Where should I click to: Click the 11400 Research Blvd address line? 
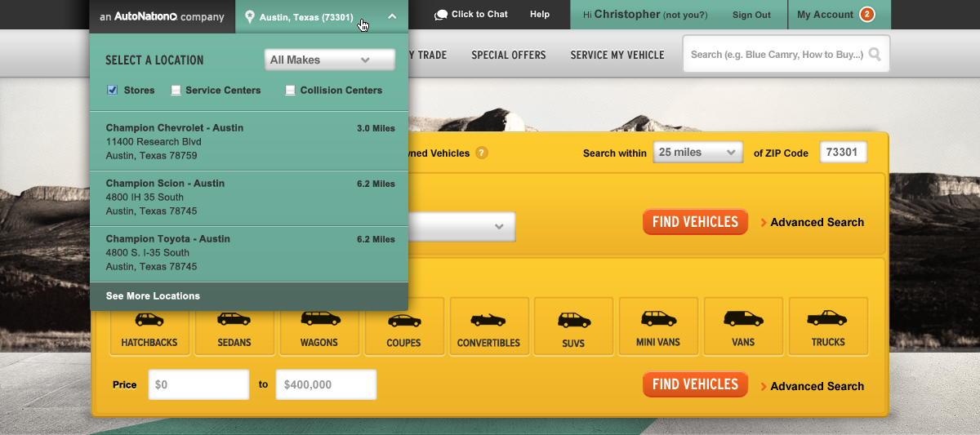click(154, 142)
